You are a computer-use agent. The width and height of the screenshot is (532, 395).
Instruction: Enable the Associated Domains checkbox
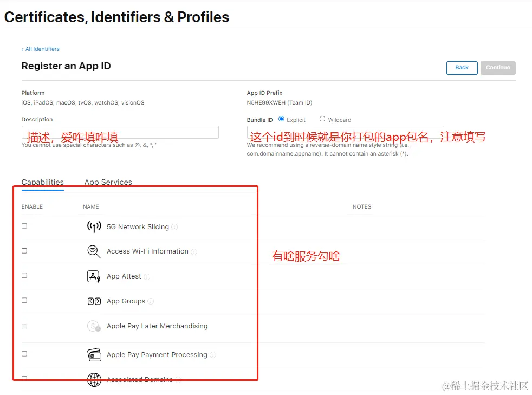24,378
